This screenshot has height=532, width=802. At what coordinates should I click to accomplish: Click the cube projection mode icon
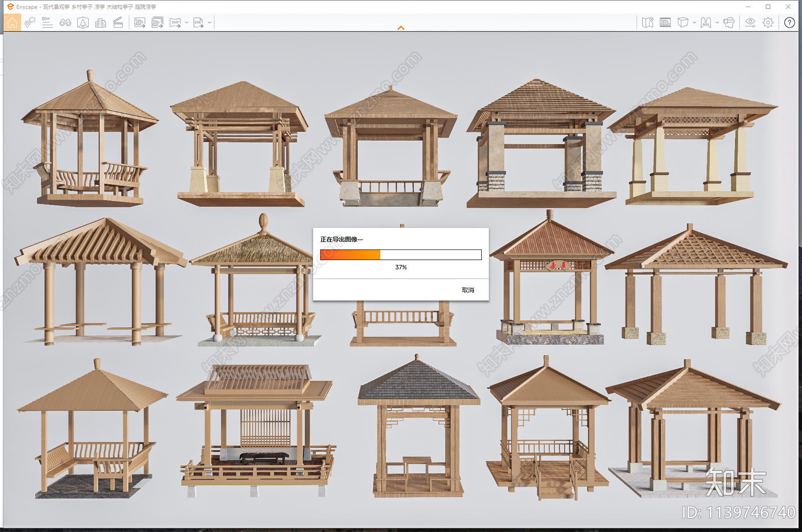point(683,23)
